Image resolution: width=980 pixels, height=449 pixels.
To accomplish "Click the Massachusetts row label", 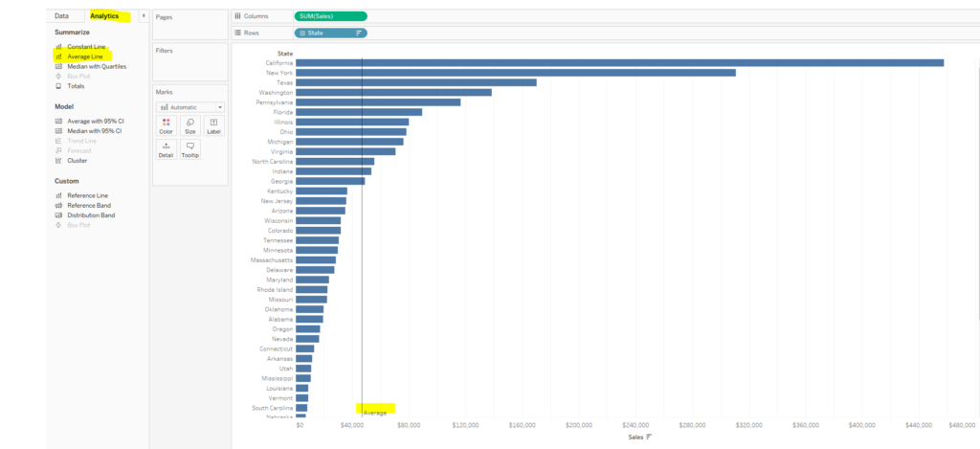I will pos(272,260).
